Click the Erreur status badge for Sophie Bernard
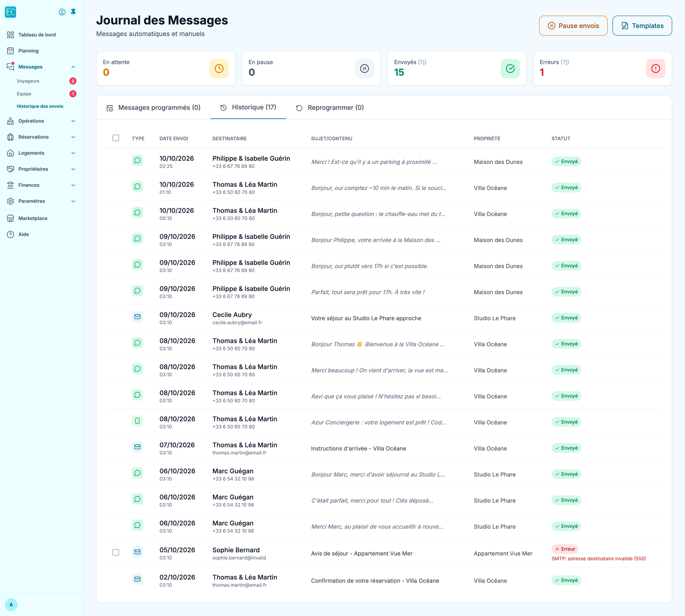The image size is (685, 616). point(565,549)
